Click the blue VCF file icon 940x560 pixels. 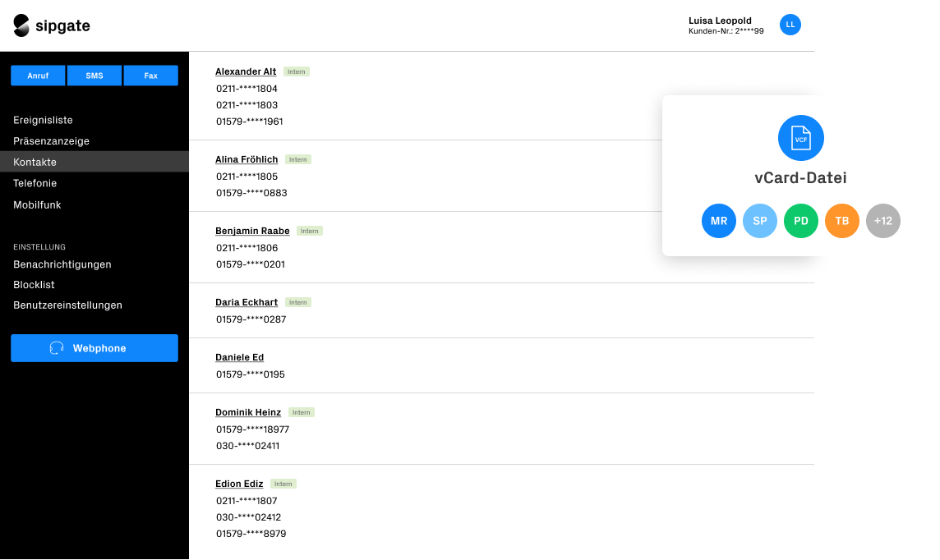pos(800,138)
